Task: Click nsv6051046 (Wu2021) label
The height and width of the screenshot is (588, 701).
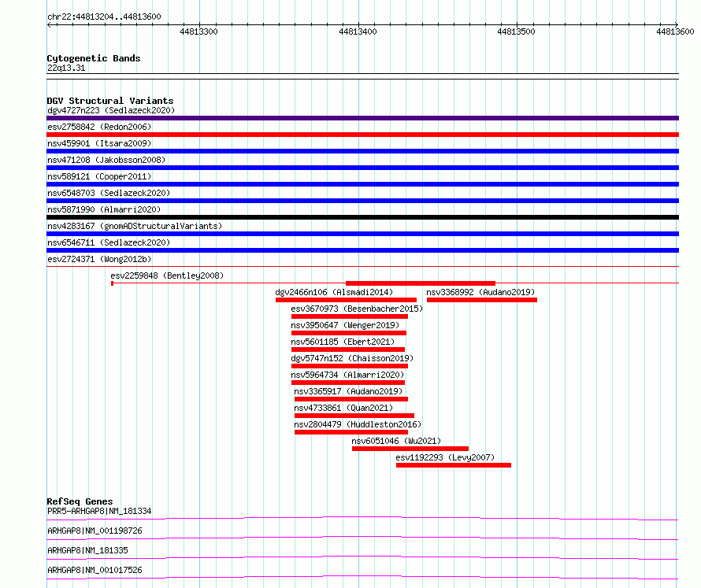Action: 396,441
